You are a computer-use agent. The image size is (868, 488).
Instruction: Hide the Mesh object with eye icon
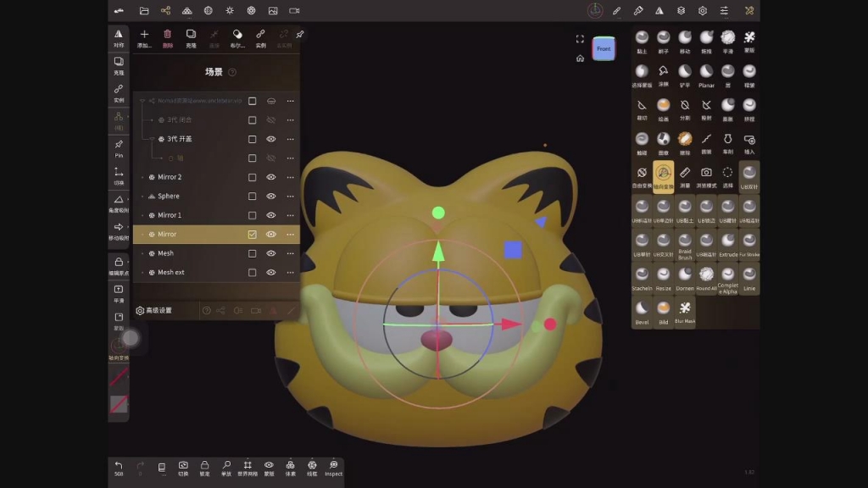pos(270,253)
